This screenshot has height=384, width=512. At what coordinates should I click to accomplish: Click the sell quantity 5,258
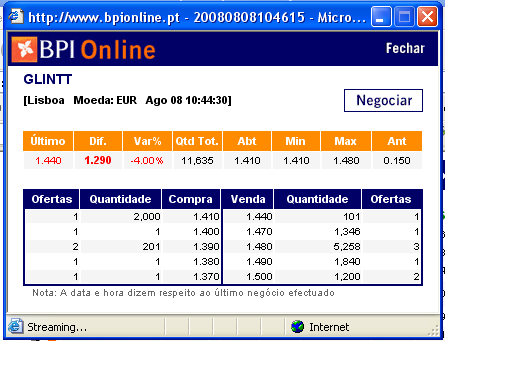[347, 247]
